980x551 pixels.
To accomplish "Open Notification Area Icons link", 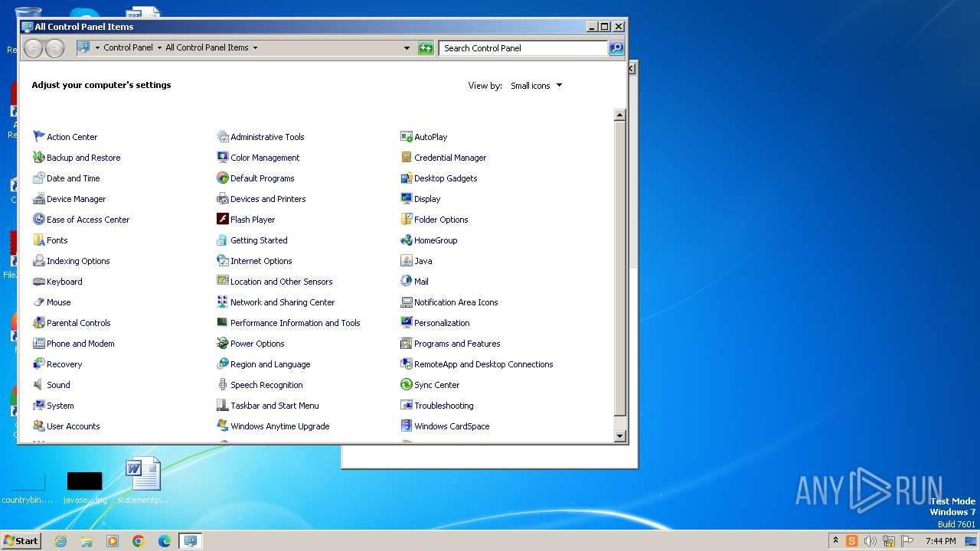I will [x=456, y=302].
